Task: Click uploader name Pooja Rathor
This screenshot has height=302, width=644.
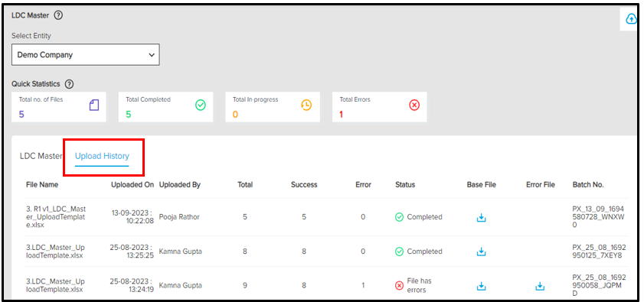Action: pos(179,217)
